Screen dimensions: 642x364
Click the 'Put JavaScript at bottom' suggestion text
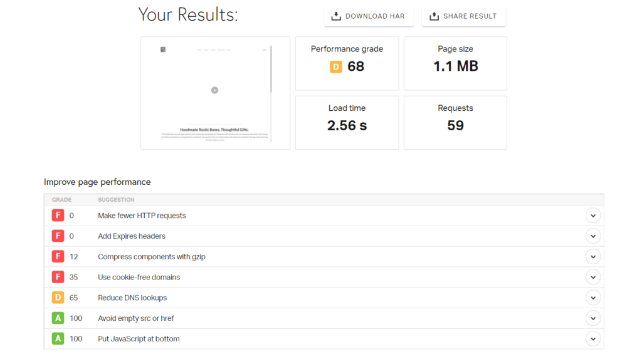click(x=139, y=339)
